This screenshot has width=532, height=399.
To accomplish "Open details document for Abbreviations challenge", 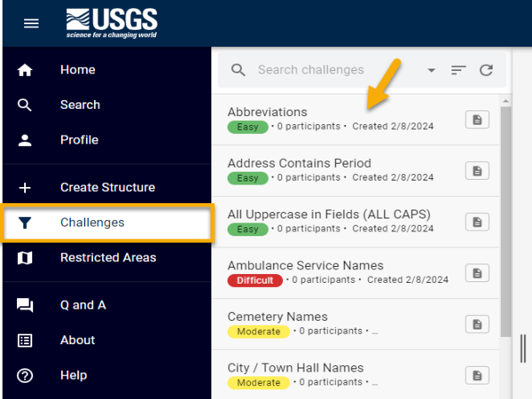I will [x=477, y=120].
